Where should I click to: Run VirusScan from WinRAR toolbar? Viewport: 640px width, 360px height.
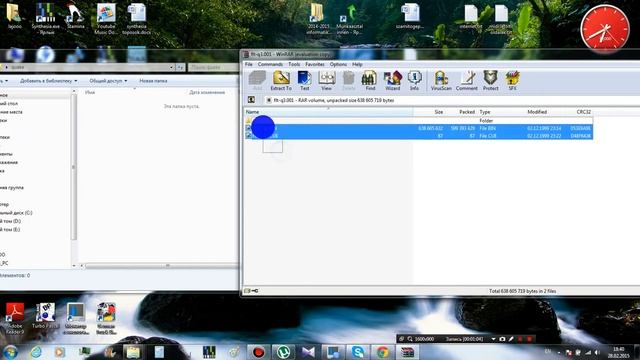tap(441, 80)
